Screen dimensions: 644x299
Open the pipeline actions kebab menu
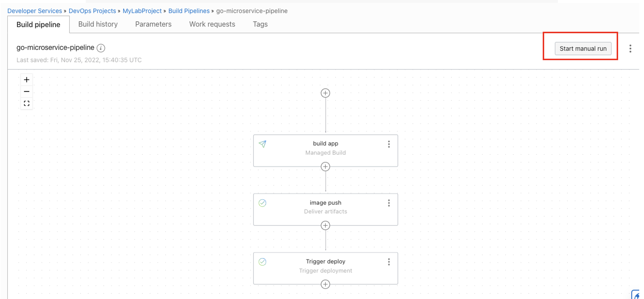tap(630, 48)
